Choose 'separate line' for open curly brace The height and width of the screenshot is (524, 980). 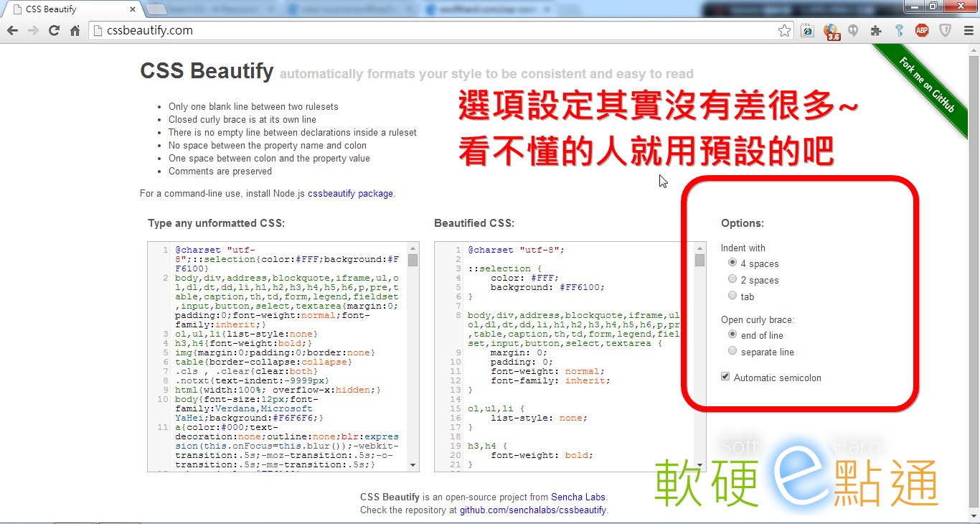tap(732, 351)
